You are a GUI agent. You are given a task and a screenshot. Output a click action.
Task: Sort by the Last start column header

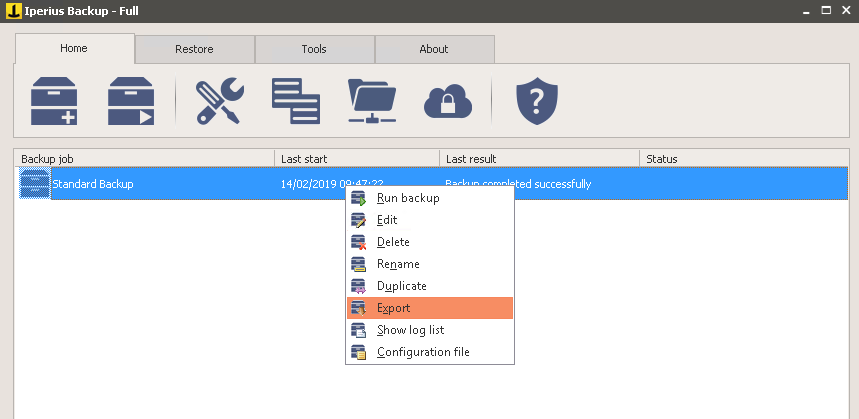356,159
